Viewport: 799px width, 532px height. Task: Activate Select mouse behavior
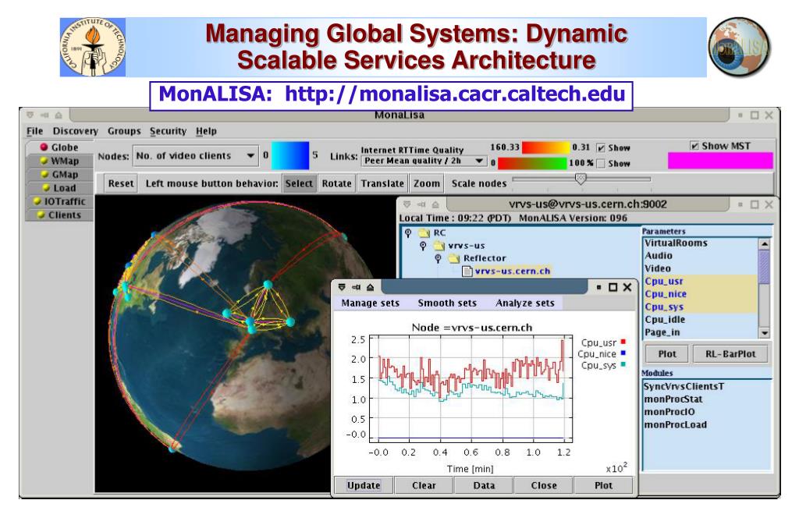[299, 183]
